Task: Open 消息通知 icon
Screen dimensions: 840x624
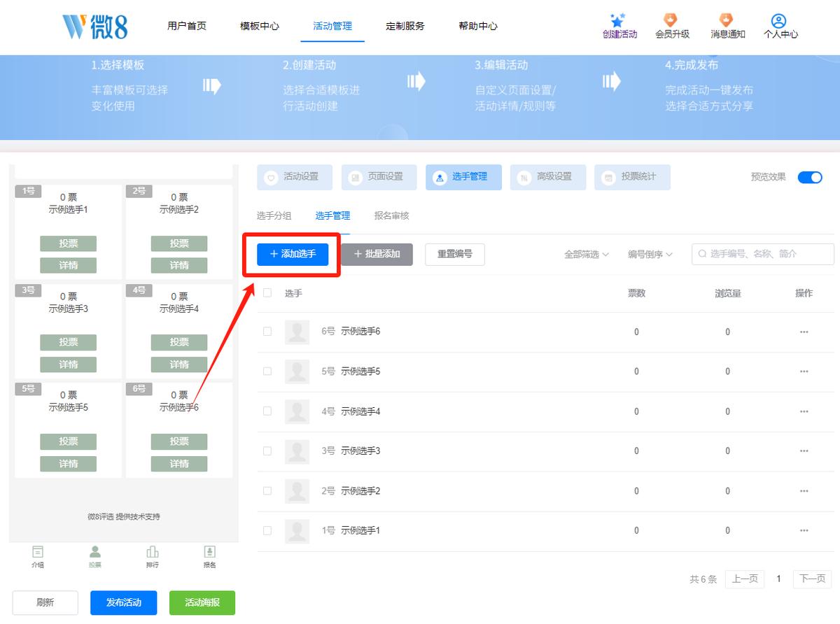Action: pyautogui.click(x=726, y=20)
